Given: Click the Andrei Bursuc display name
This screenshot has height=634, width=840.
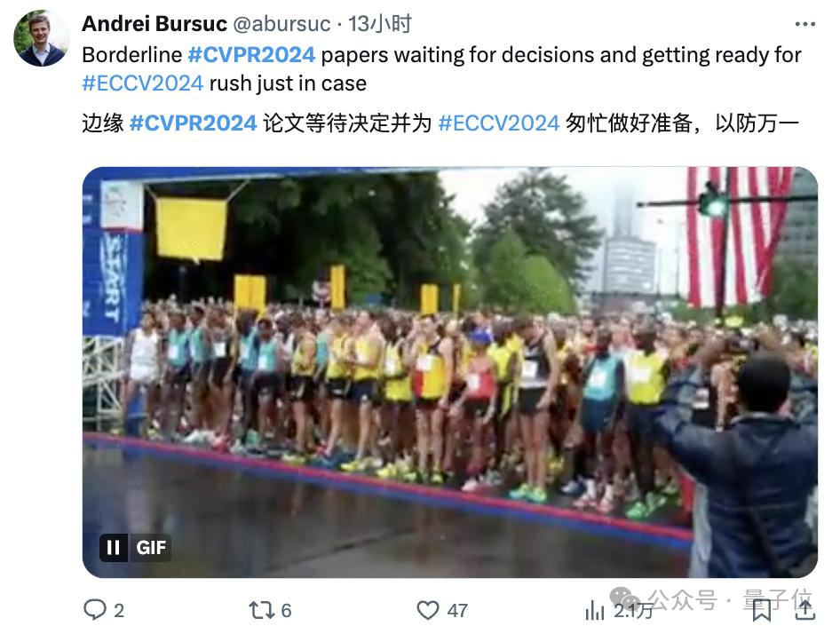Looking at the screenshot, I should point(155,24).
